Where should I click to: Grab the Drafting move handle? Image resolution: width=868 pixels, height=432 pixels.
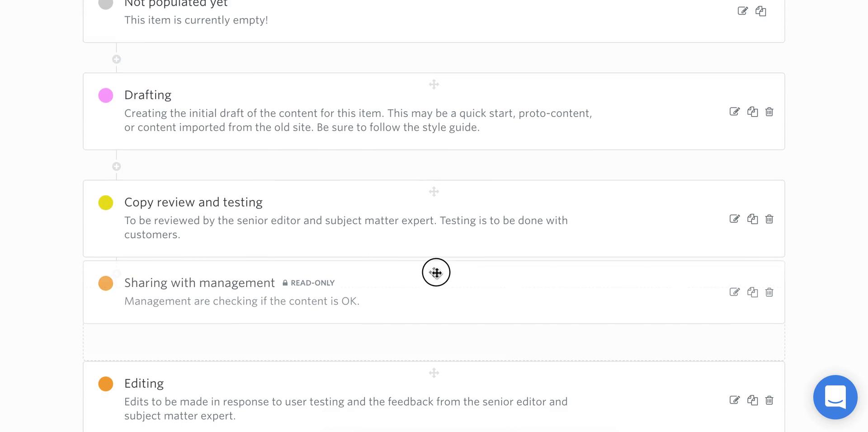click(x=434, y=85)
